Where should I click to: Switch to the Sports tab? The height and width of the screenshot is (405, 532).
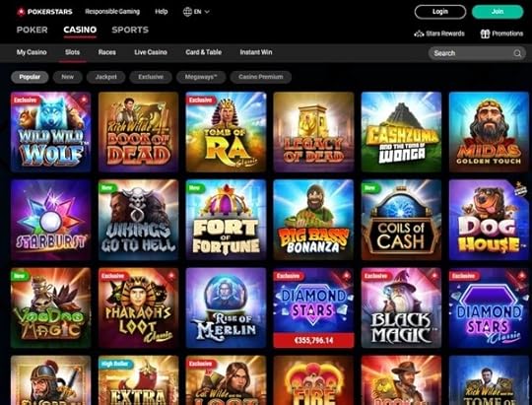[x=130, y=30]
